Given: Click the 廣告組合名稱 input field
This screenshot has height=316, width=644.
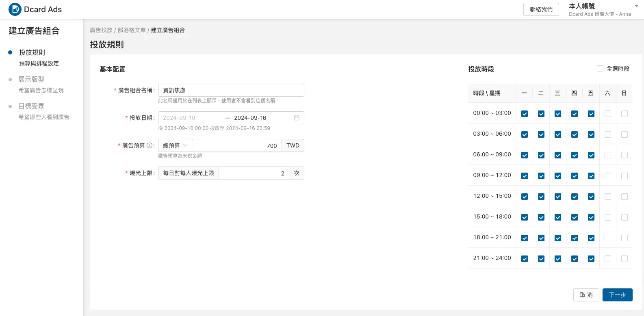Looking at the screenshot, I should tap(231, 90).
